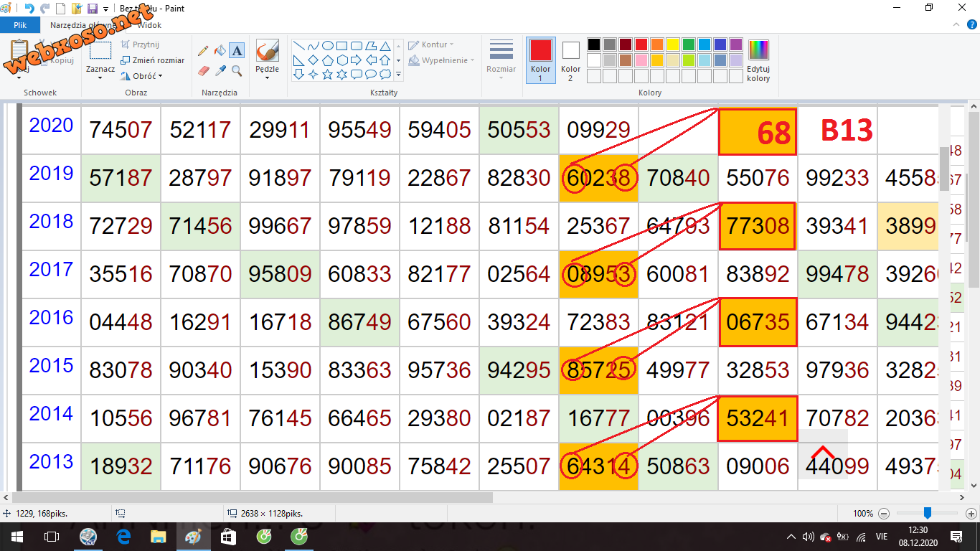Image resolution: width=980 pixels, height=551 pixels.
Task: Pick the yellow color swatch
Action: (672, 44)
